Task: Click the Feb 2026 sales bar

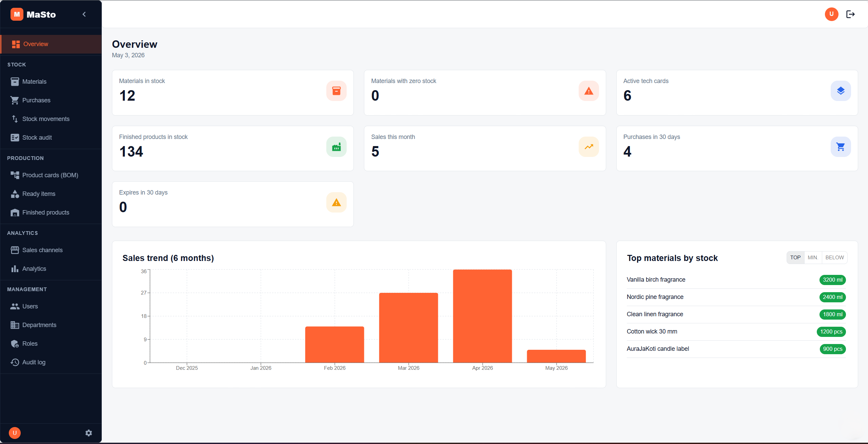Action: (x=334, y=345)
